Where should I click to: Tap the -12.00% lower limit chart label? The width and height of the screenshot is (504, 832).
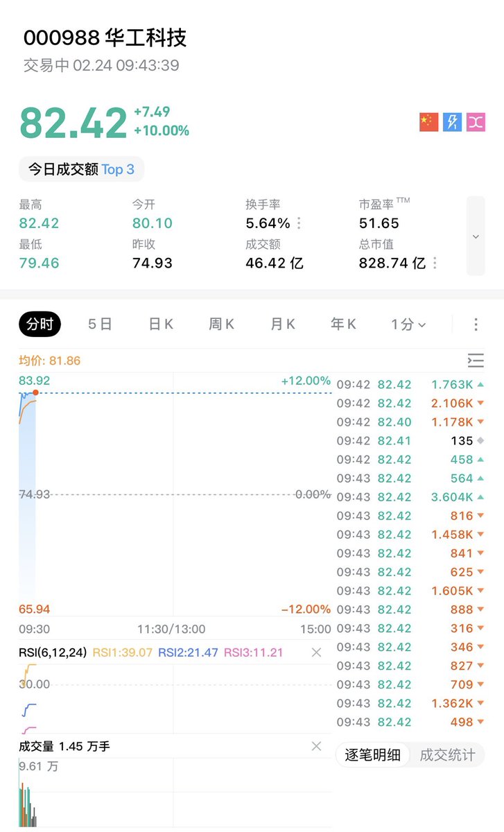coord(306,609)
